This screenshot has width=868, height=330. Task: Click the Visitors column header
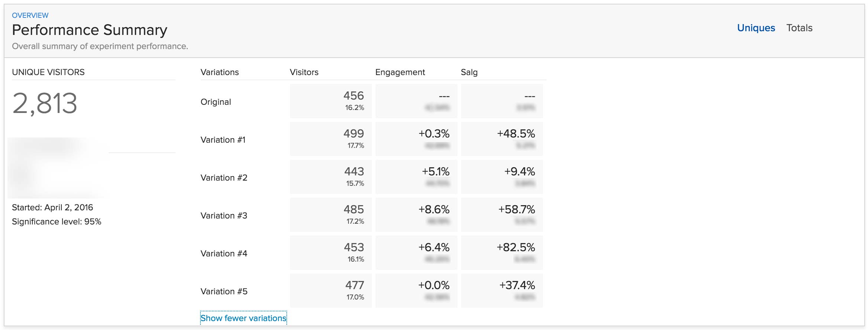pyautogui.click(x=304, y=72)
